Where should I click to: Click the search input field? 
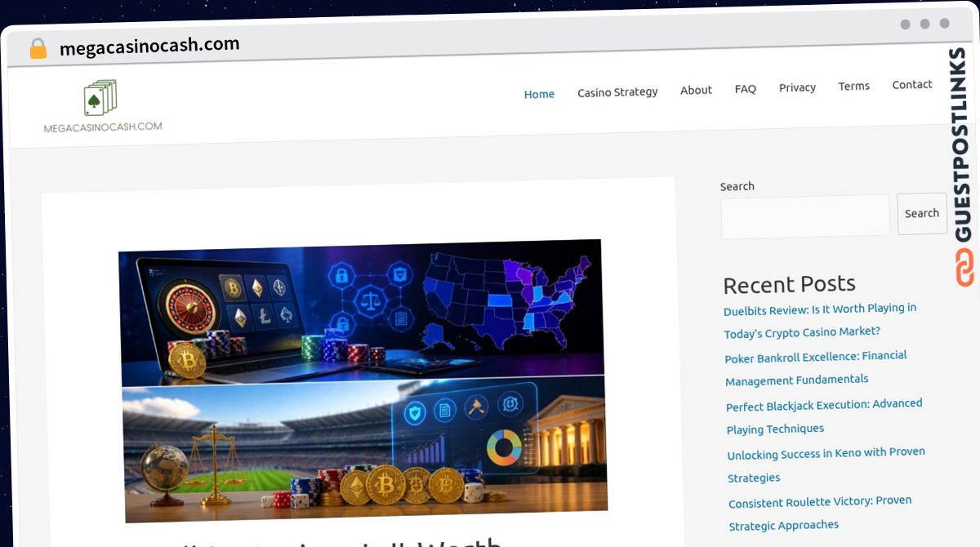[805, 216]
